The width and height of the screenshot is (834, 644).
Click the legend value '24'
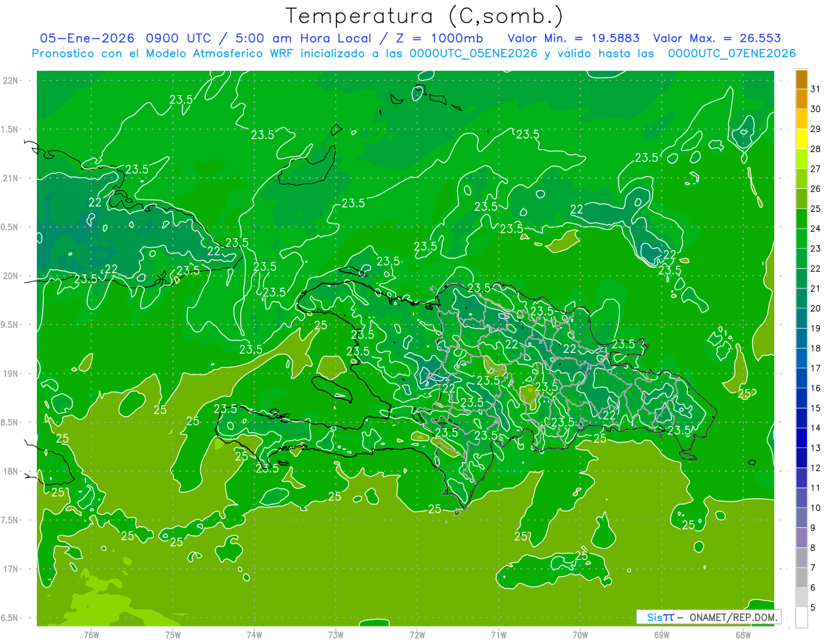[816, 229]
